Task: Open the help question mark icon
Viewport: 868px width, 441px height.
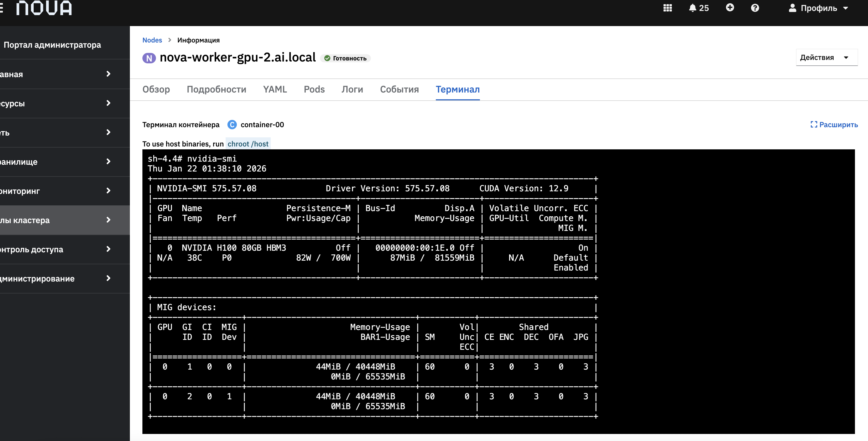Action: click(755, 8)
